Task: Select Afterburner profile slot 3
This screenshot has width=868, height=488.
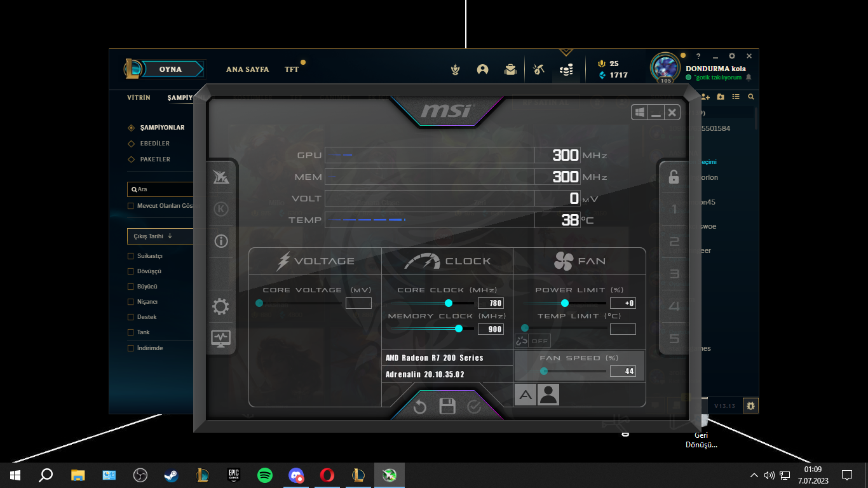Action: 674,274
